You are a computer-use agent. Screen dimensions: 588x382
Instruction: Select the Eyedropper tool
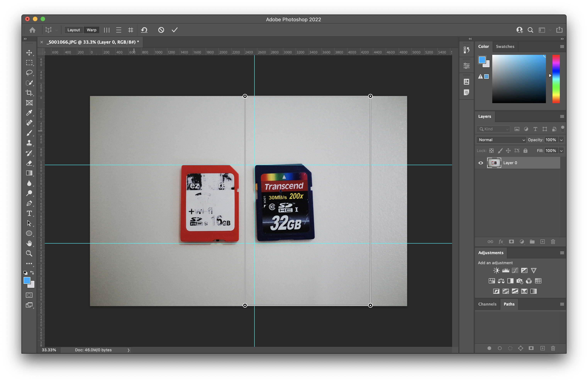29,113
